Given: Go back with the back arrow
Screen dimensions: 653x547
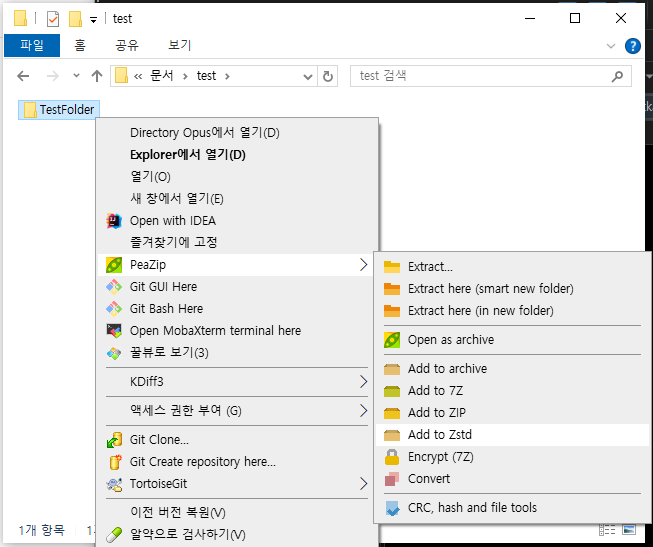Looking at the screenshot, I should [x=23, y=76].
